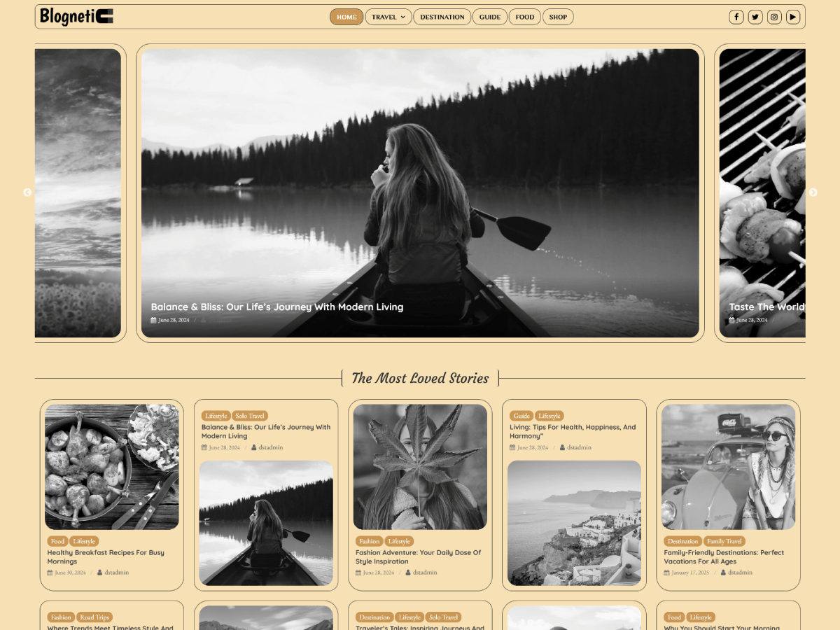The image size is (840, 630).
Task: Click the Blognetic logo
Action: [x=77, y=17]
